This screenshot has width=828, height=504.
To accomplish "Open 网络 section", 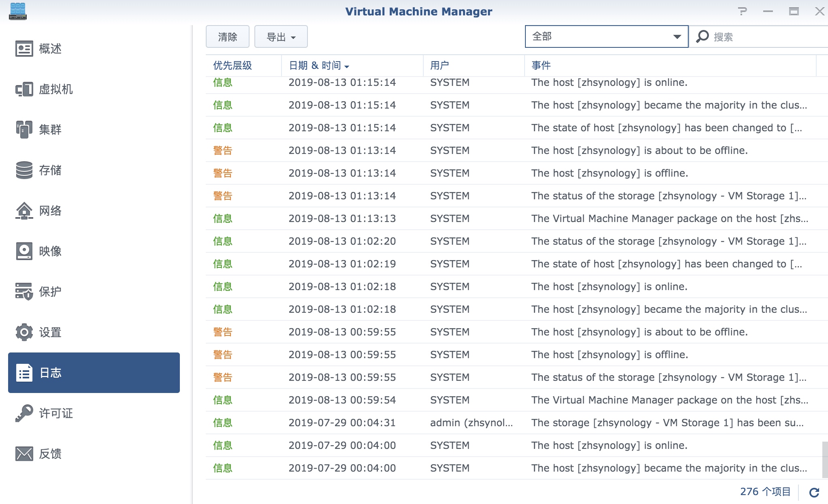I will point(94,211).
